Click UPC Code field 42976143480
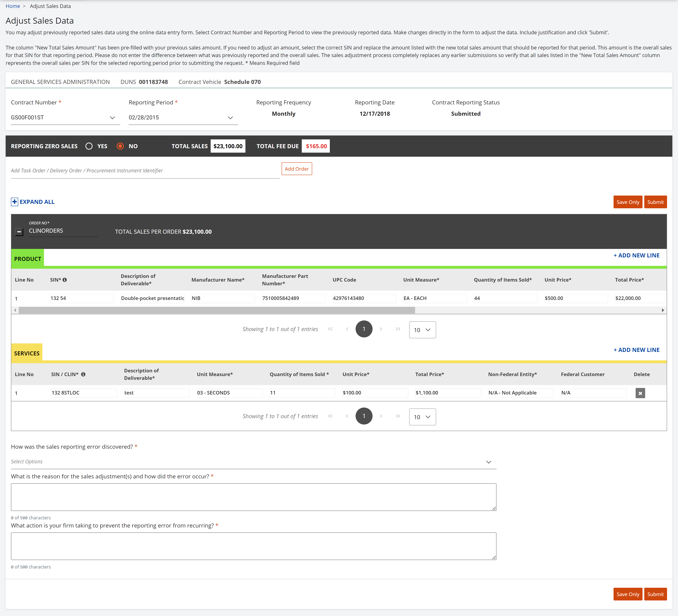This screenshot has width=678, height=616. pyautogui.click(x=364, y=298)
